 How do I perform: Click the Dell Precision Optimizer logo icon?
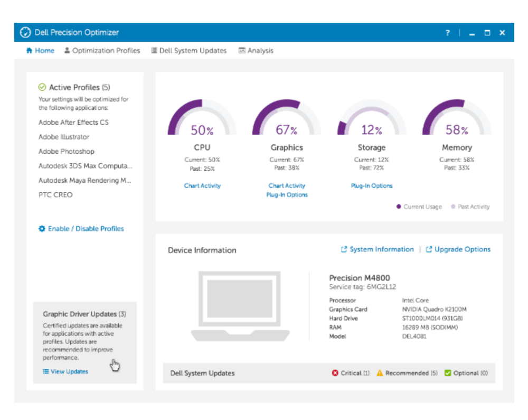click(x=25, y=32)
